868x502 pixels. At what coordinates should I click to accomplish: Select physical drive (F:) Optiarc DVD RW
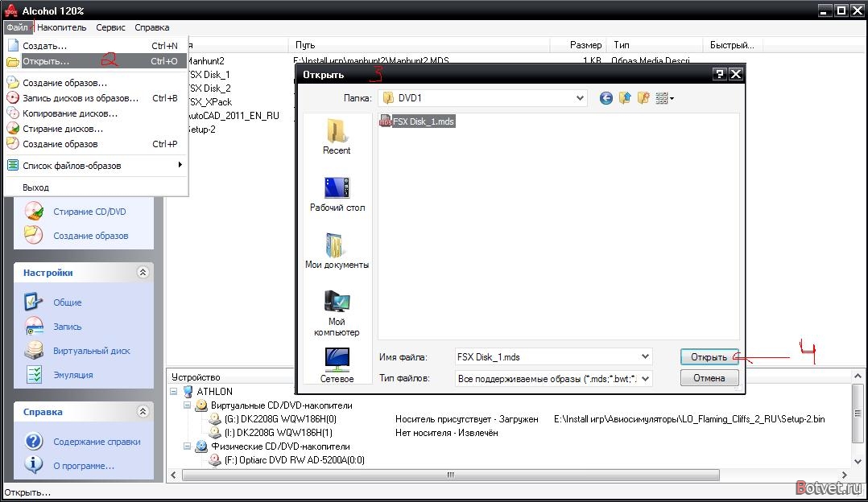(294, 459)
